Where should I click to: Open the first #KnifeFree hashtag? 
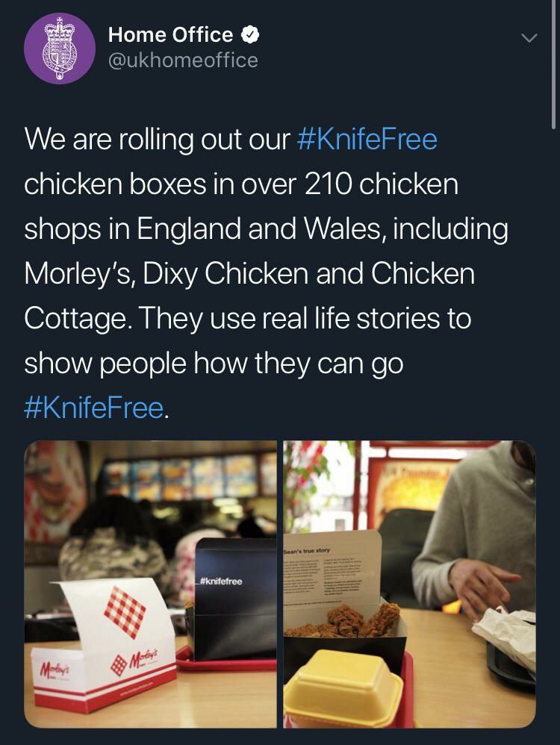coord(367,139)
